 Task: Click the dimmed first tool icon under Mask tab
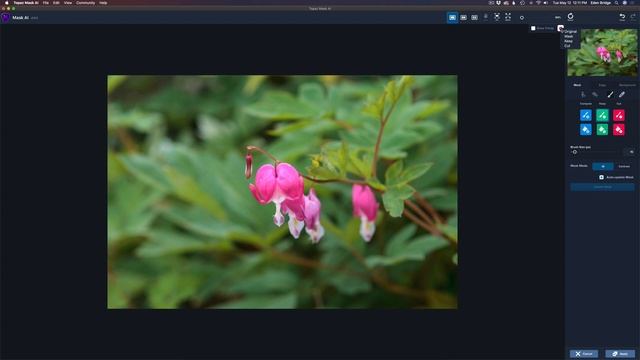pos(584,95)
